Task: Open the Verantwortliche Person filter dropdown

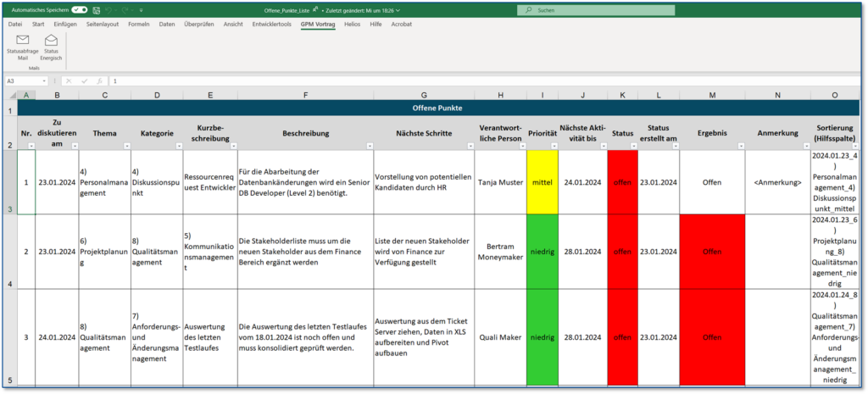Action: coord(522,146)
